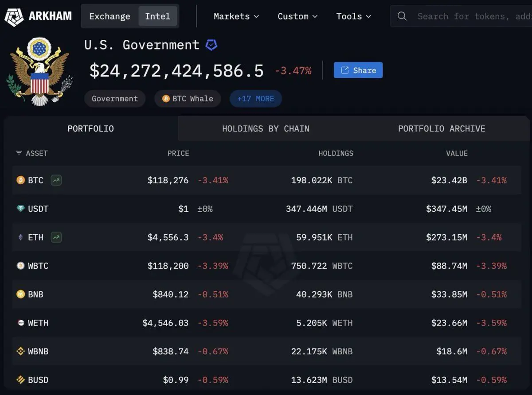Click the 750.722 WBTC holdings
The height and width of the screenshot is (395, 532).
pyautogui.click(x=322, y=266)
